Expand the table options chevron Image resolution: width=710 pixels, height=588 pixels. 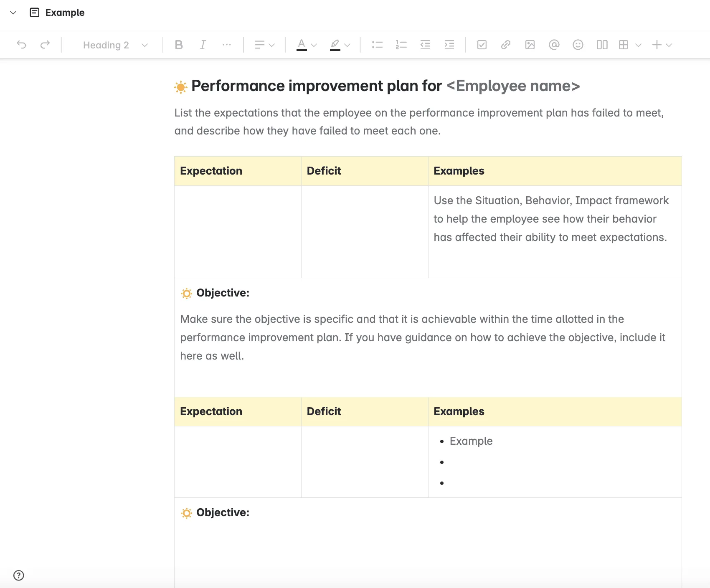tap(638, 45)
